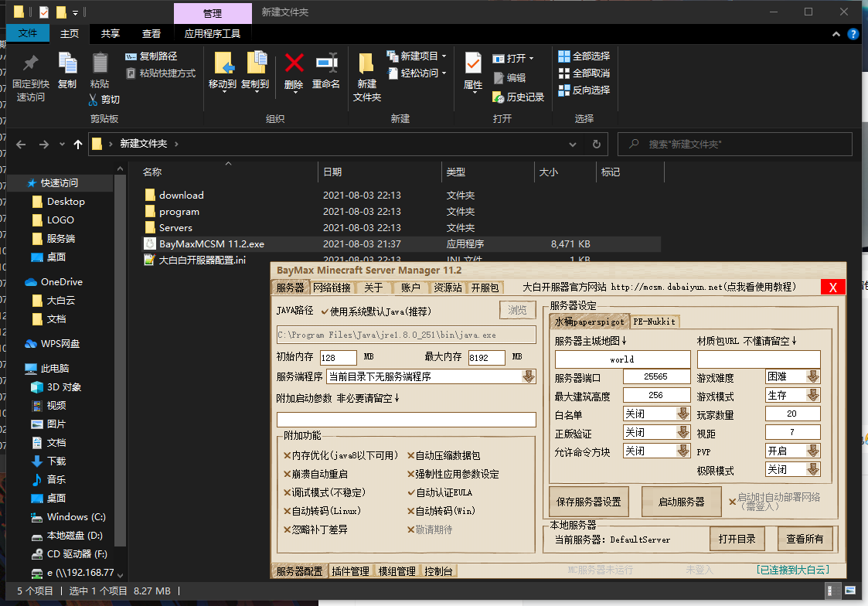Viewport: 868px width, 606px height.
Task: Click the max memory input field
Action: (x=487, y=358)
